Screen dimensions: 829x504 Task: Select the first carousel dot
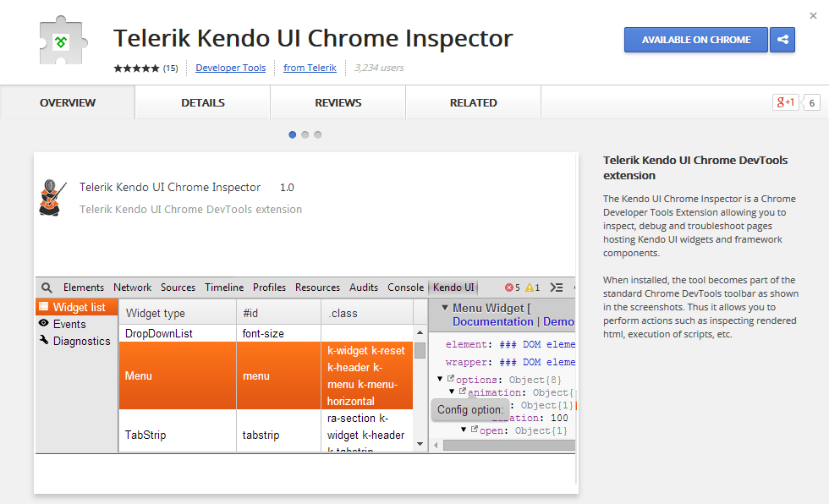293,134
